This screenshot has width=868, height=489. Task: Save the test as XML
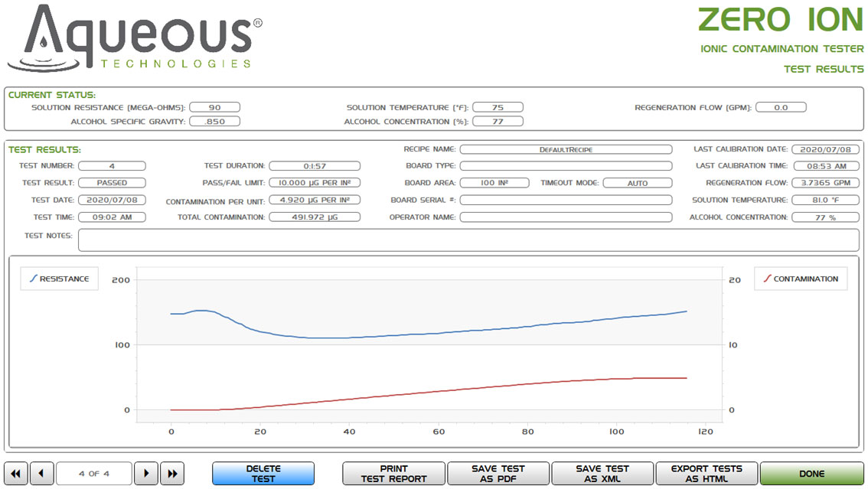[x=602, y=474]
